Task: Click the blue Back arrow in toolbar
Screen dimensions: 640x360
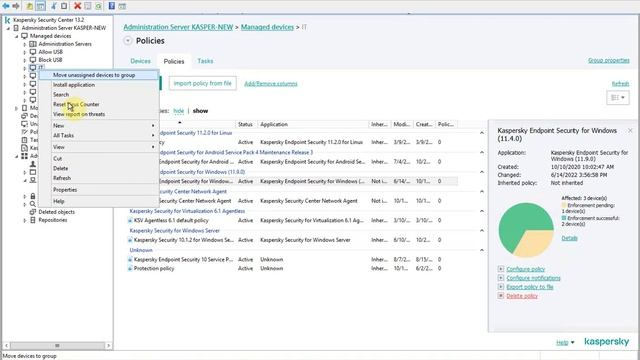Action: (x=6, y=6)
